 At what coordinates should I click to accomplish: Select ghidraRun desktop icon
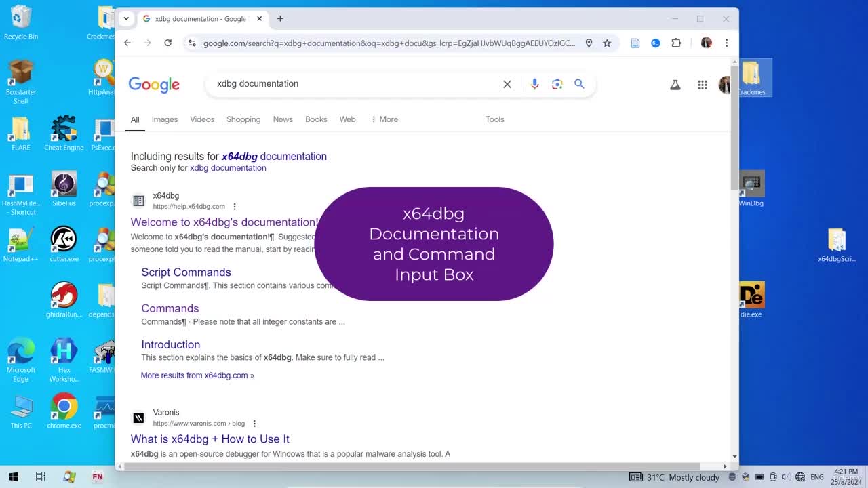tap(64, 300)
